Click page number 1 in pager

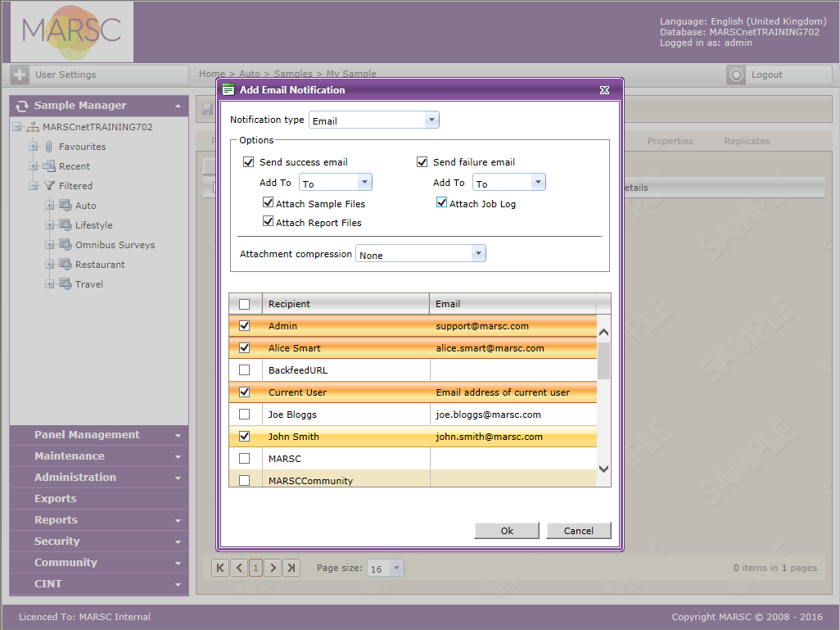(256, 568)
